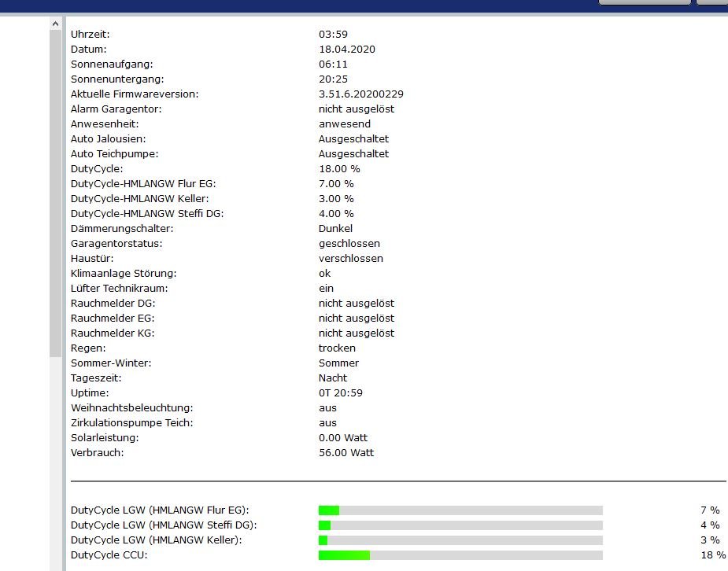Click the firmware version number 3.51.6.20200229
The width and height of the screenshot is (728, 571).
361,94
